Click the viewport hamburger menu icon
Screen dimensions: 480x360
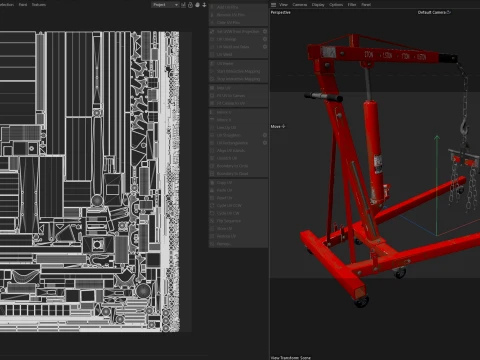click(273, 5)
